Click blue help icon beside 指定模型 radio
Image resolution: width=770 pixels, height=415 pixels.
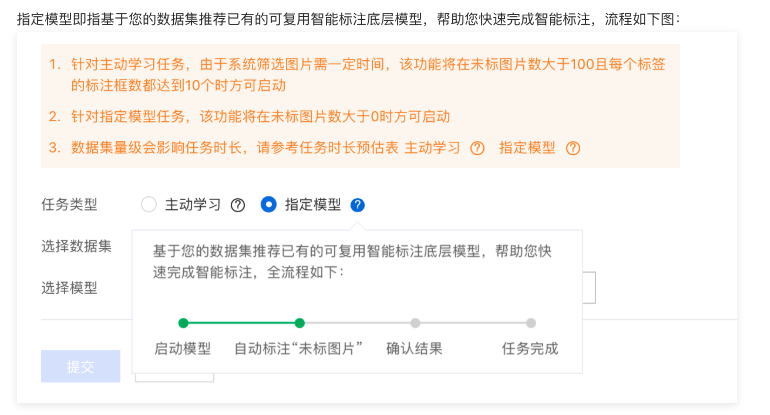(x=358, y=205)
